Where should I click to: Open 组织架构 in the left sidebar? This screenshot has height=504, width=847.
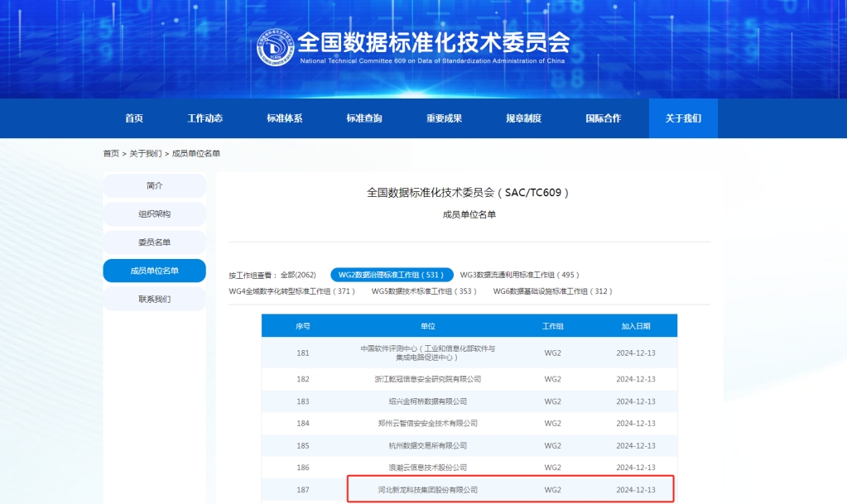click(154, 214)
